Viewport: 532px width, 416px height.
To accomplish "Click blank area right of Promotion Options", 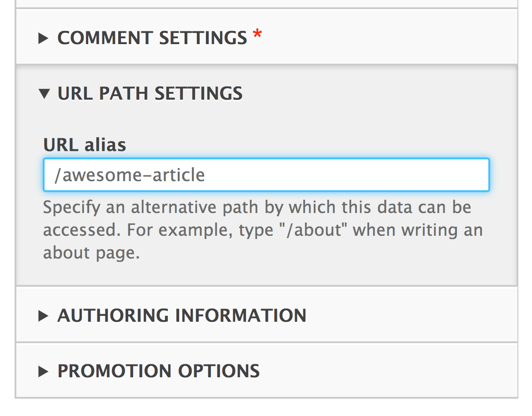I will [x=386, y=371].
